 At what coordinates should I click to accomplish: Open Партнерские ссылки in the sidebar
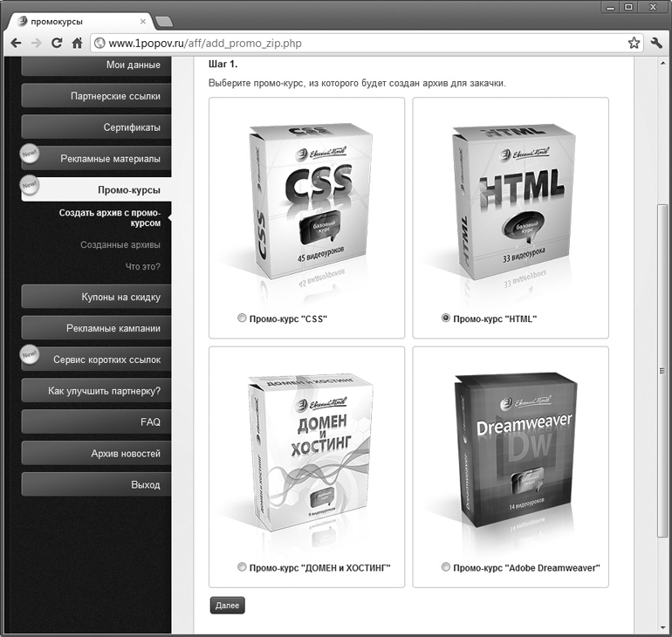click(96, 96)
